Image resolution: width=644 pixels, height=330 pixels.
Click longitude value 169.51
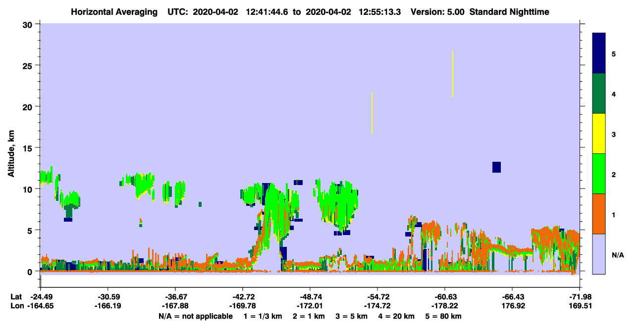(580, 306)
